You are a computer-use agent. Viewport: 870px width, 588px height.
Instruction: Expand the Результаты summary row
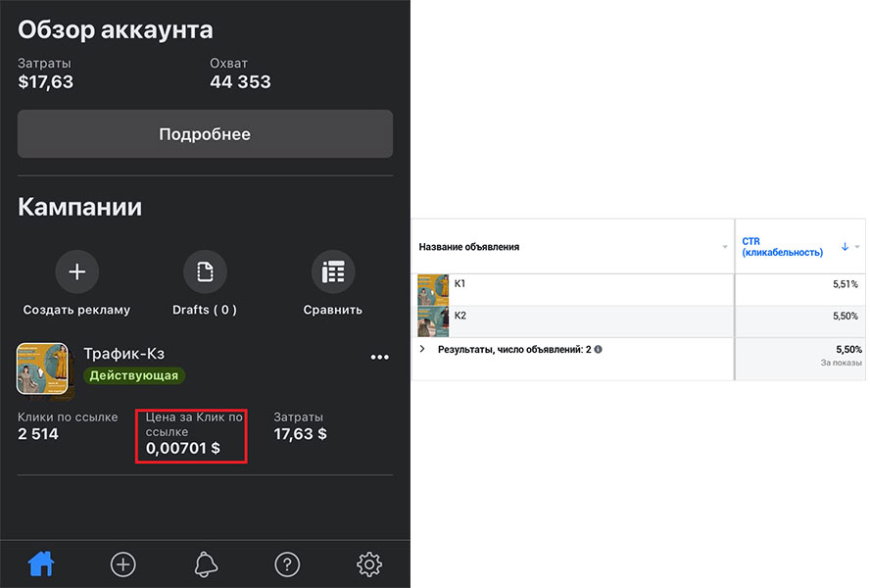pos(422,349)
